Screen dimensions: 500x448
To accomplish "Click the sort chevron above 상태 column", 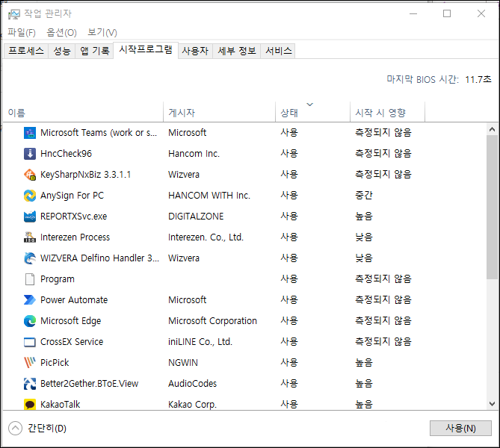I will 309,105.
